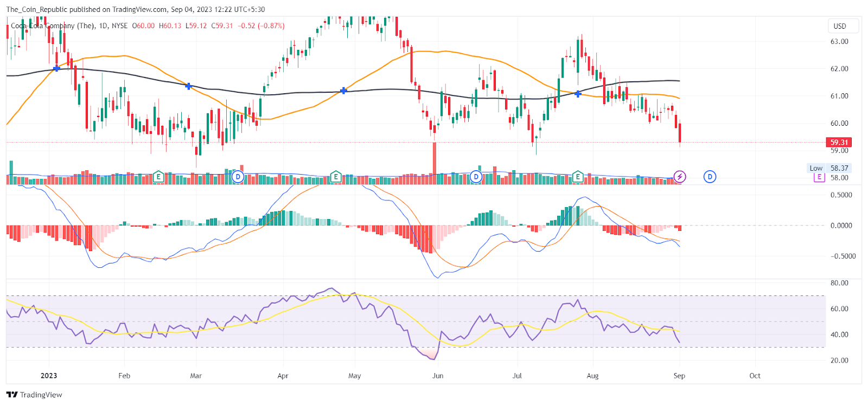Click the pink E label on price axis

coord(819,177)
